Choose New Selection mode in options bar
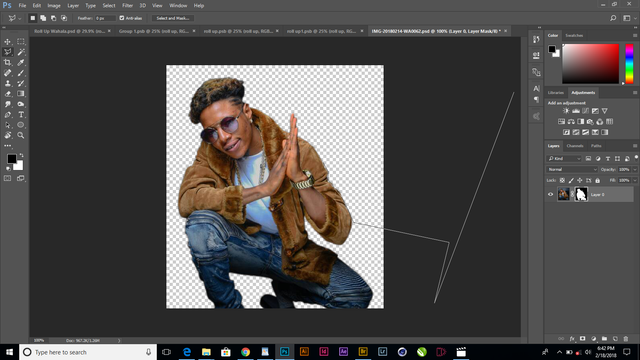This screenshot has width=640, height=360. pos(33,18)
